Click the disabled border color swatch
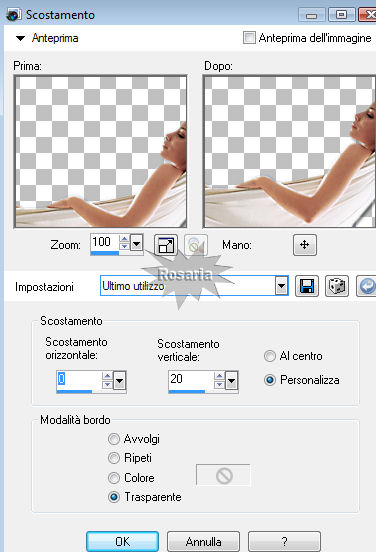 coord(223,476)
